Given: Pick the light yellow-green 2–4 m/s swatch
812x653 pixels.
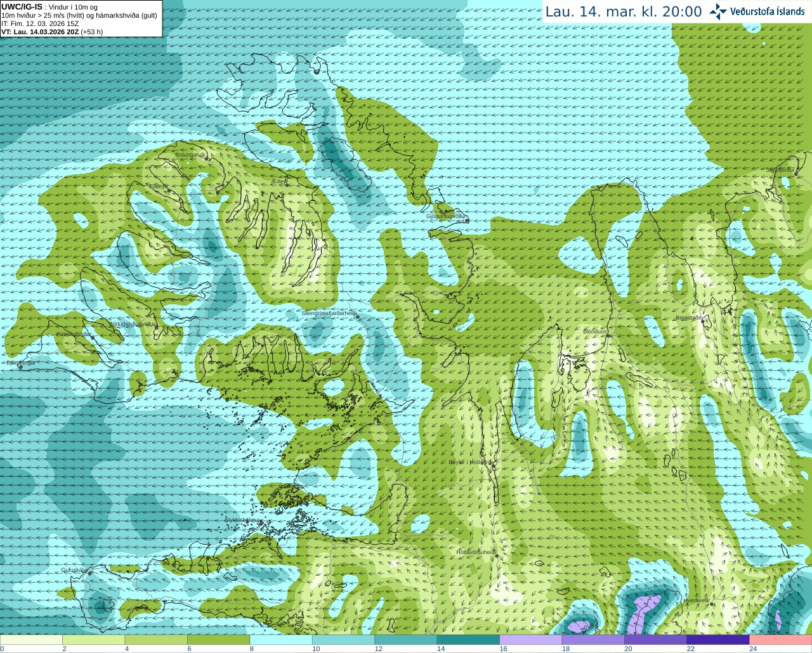Looking at the screenshot, I should [x=93, y=640].
